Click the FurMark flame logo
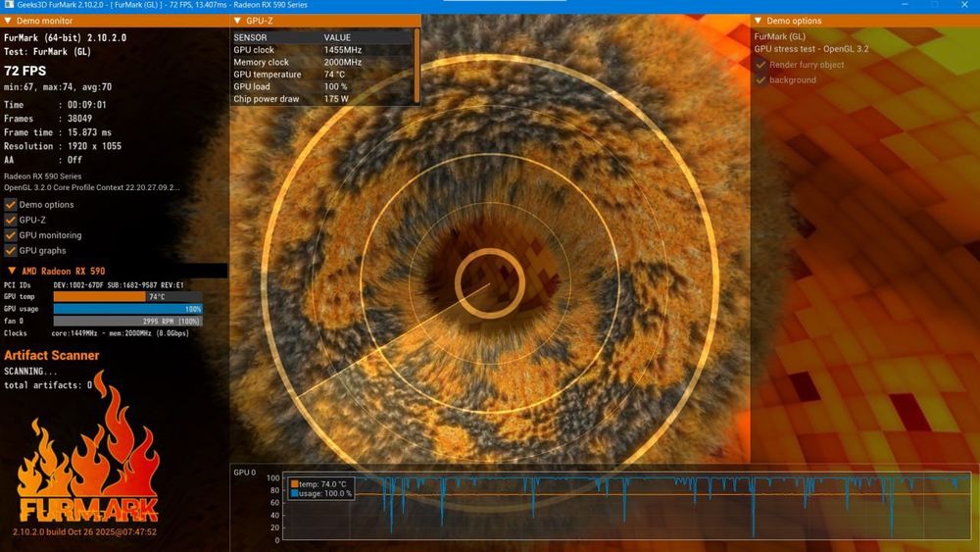Viewport: 980px width, 552px height. (87, 447)
